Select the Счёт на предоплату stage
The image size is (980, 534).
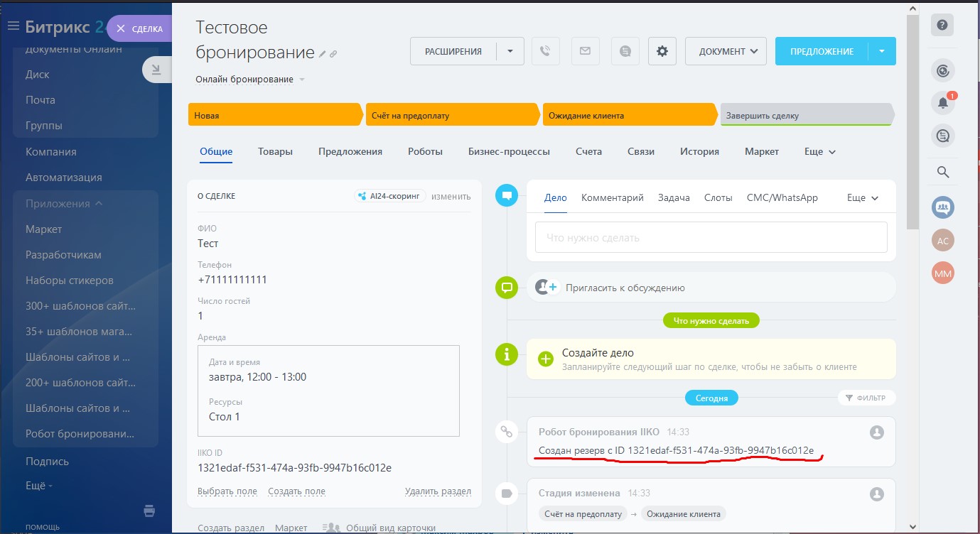coord(451,115)
